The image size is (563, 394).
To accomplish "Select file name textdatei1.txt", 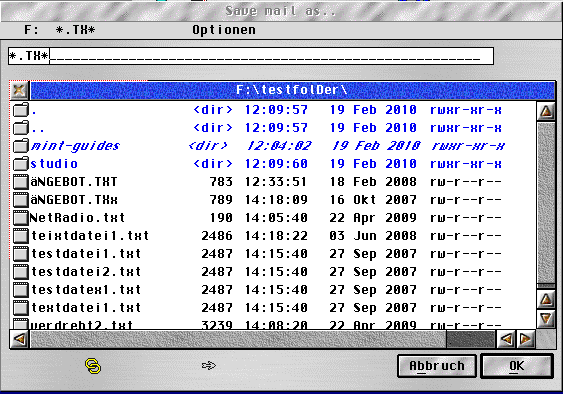I will 86,307.
